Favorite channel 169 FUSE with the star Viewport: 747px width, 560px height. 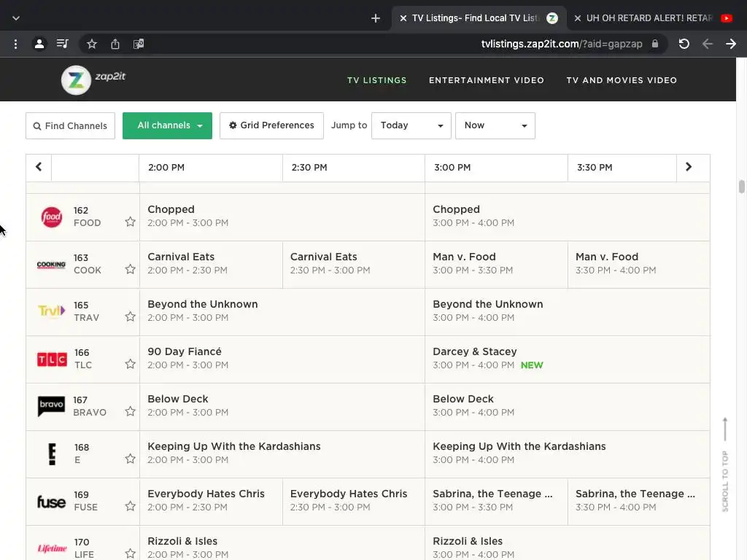point(130,506)
